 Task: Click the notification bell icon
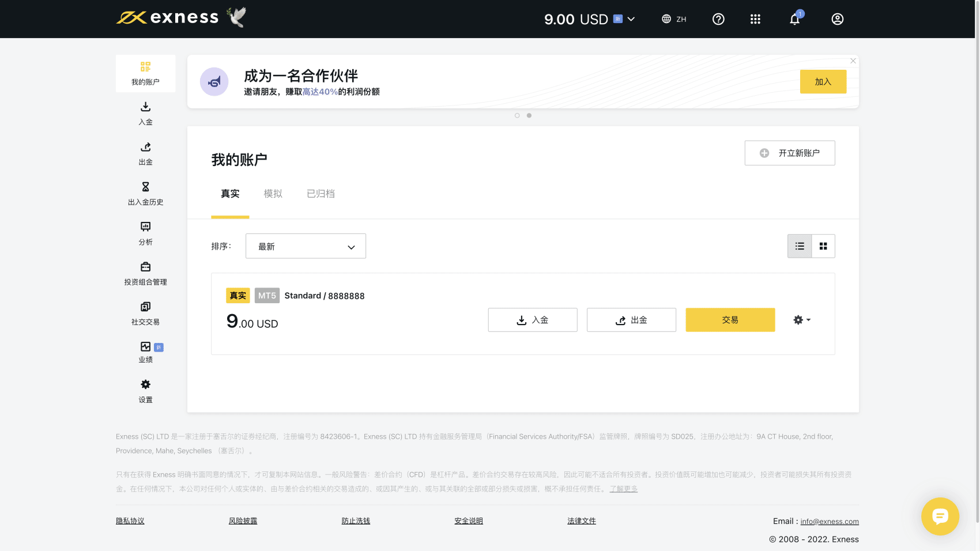tap(794, 19)
